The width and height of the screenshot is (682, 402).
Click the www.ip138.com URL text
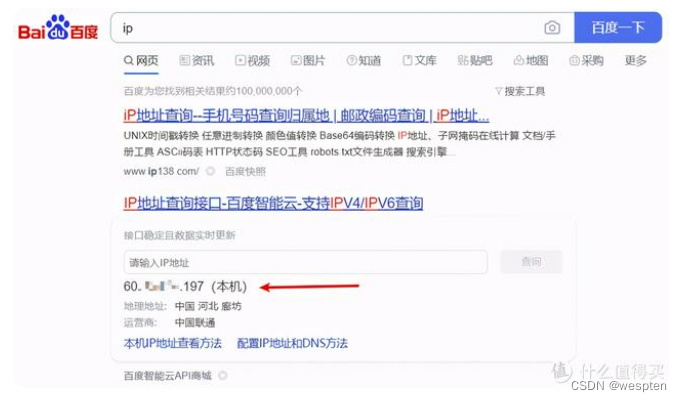(x=161, y=171)
